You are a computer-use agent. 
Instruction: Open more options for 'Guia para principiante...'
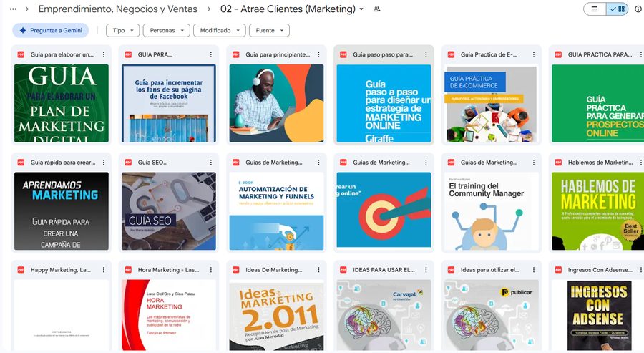pyautogui.click(x=318, y=54)
